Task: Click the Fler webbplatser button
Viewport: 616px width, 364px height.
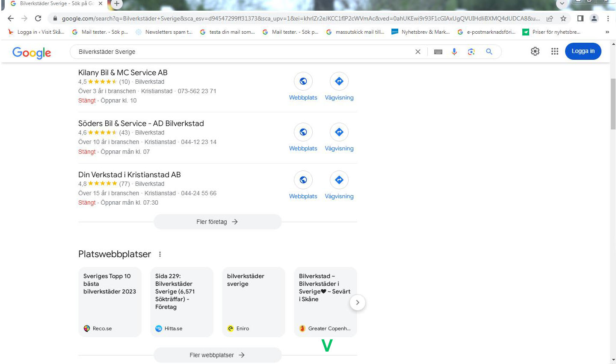Action: point(217,355)
